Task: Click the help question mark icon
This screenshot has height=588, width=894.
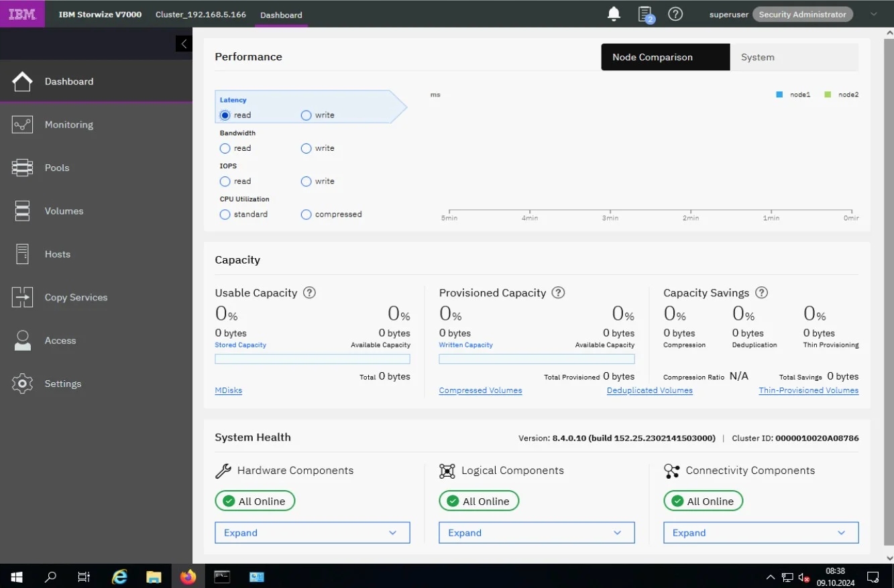Action: pyautogui.click(x=675, y=14)
